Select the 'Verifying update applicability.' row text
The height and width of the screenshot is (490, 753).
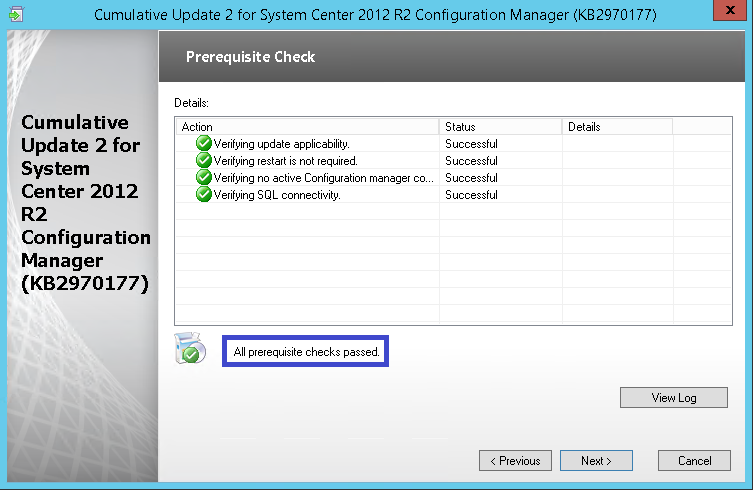pos(281,144)
